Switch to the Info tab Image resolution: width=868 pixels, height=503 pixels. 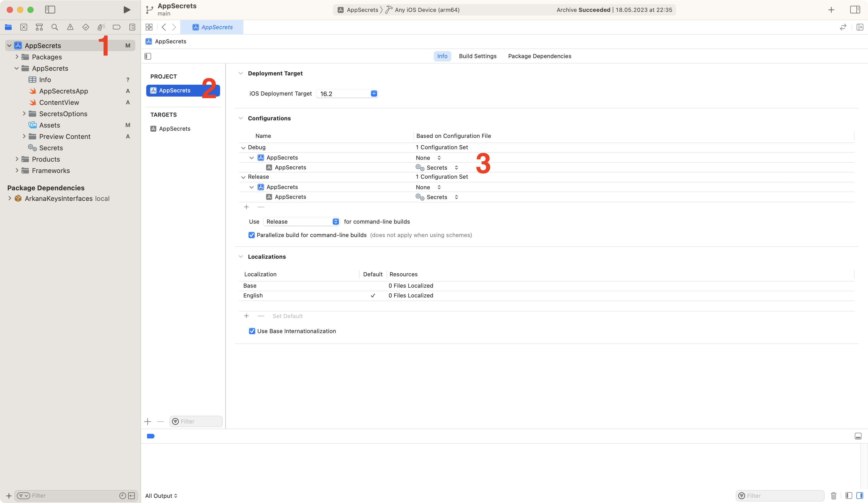click(442, 56)
